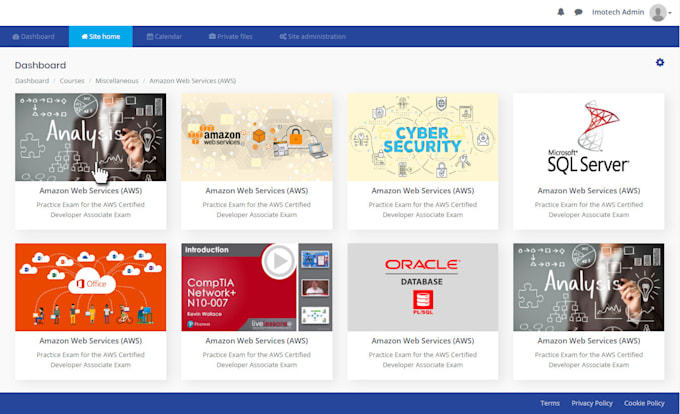Open the amazon web services course thumbnail

pyautogui.click(x=257, y=137)
